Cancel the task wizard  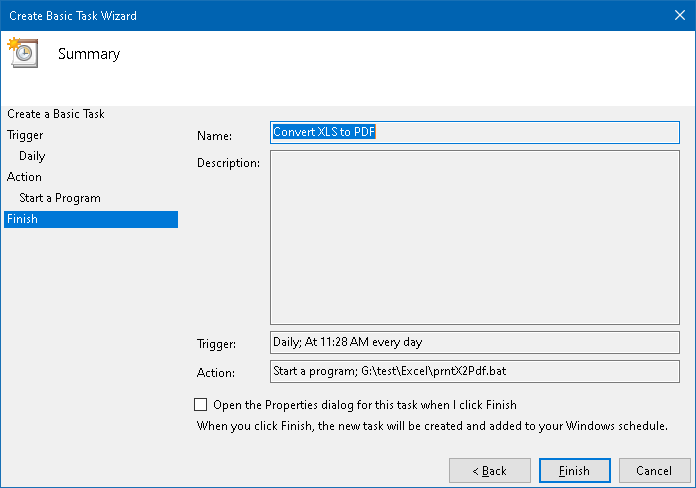pyautogui.click(x=654, y=470)
